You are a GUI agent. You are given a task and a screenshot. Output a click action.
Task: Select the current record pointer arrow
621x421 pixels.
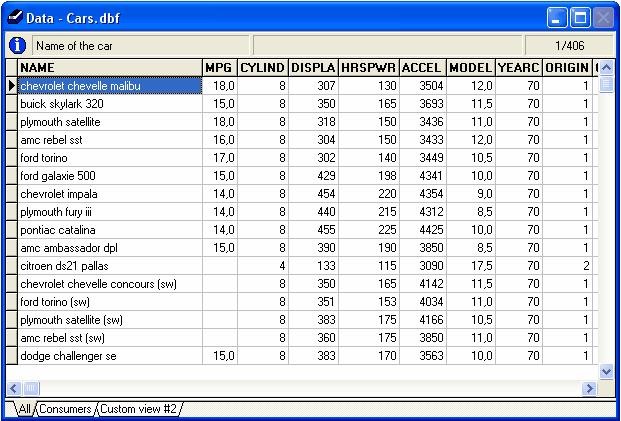(x=12, y=86)
